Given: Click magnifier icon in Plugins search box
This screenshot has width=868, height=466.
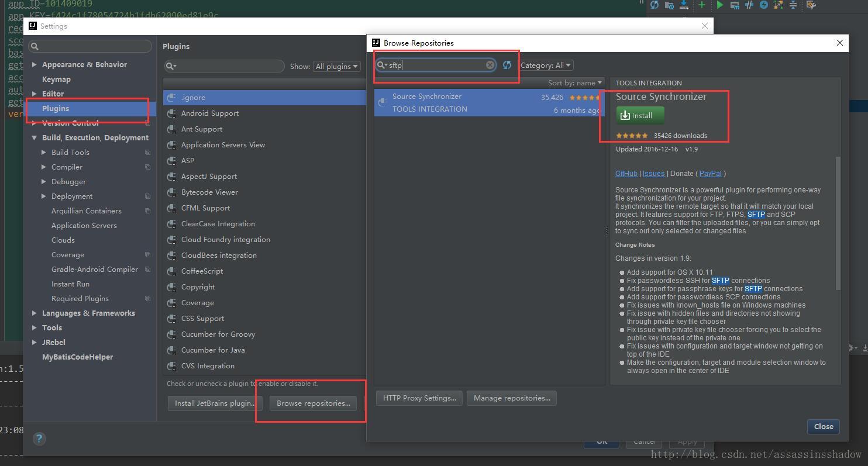Looking at the screenshot, I should coord(171,66).
